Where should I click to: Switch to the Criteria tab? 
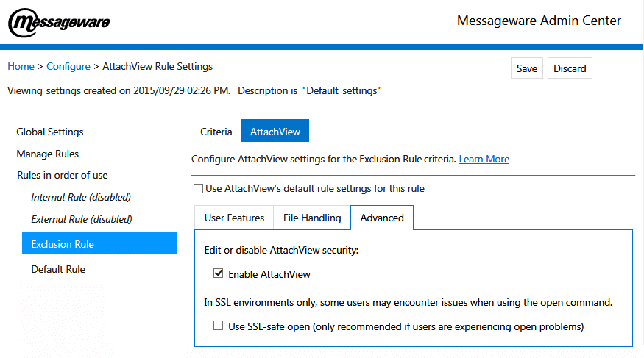pyautogui.click(x=216, y=132)
